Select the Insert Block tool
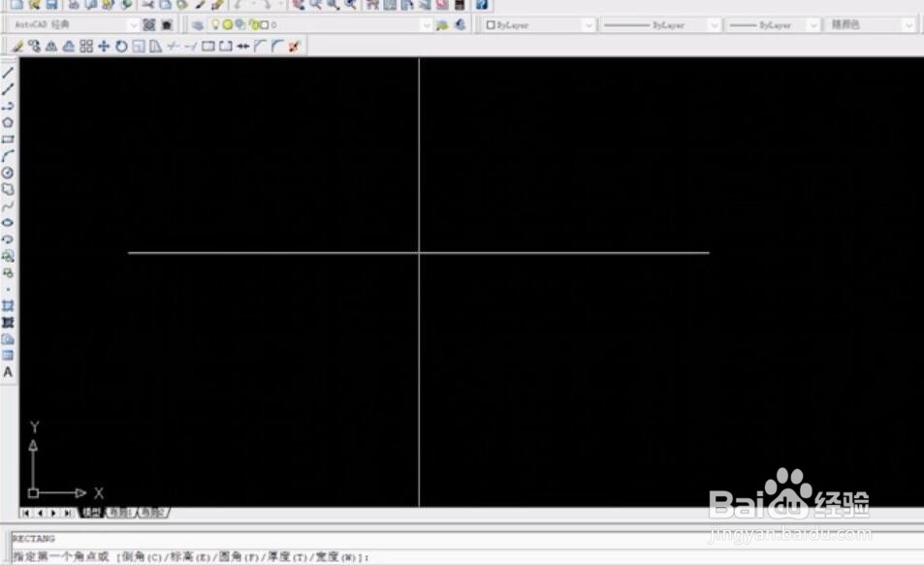Viewport: 924px width, 566px height. pos(8,256)
